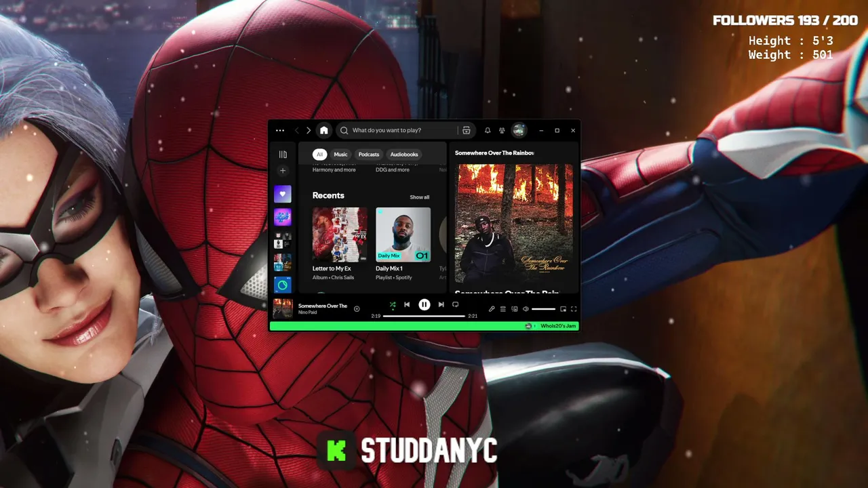Open Letter to My Ex album cover
Image resolution: width=868 pixels, height=488 pixels.
point(340,235)
